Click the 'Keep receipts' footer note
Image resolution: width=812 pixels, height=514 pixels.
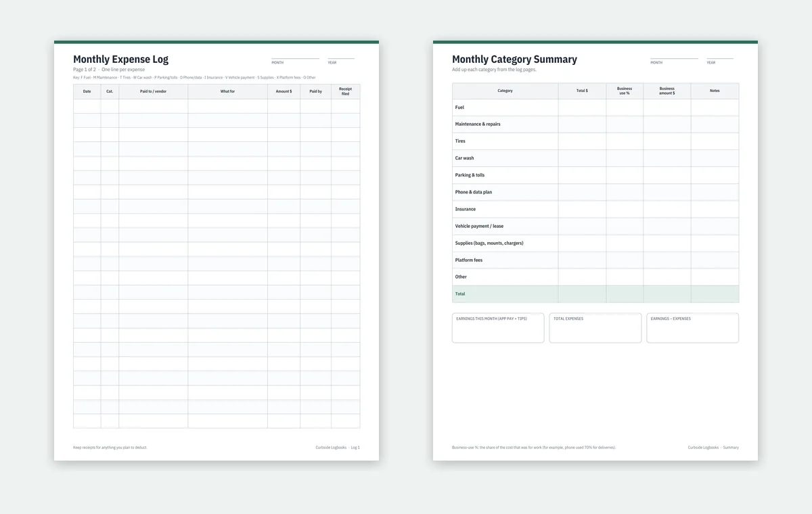click(x=110, y=447)
